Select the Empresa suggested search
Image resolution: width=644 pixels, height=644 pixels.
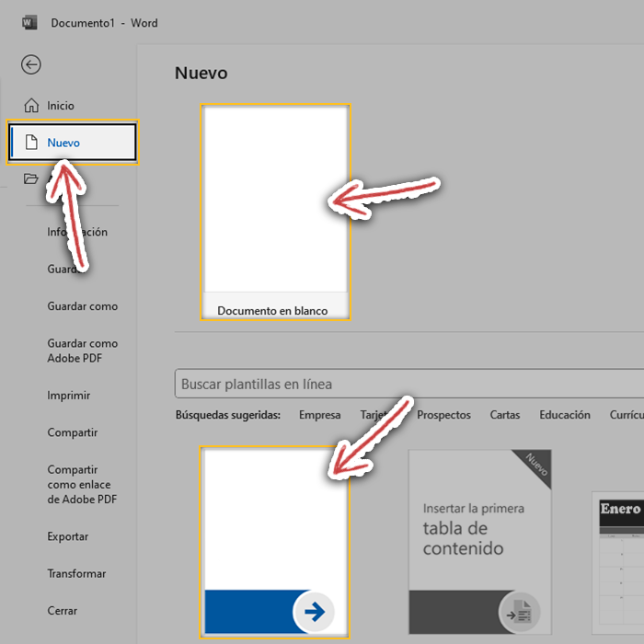pos(319,415)
